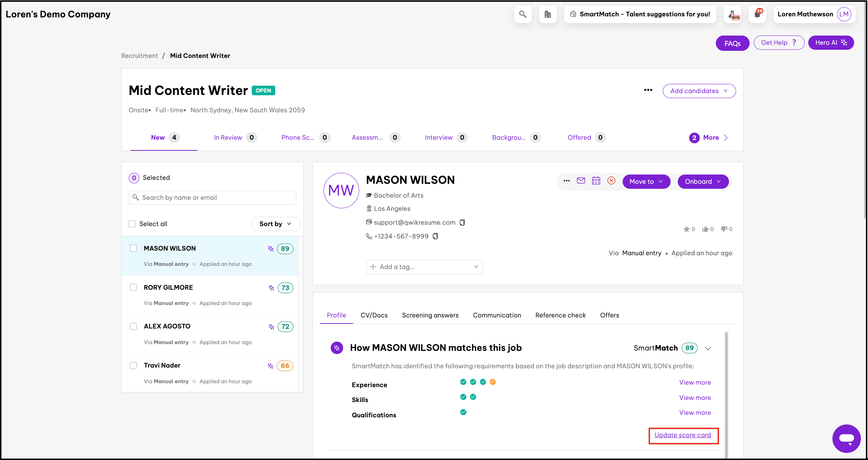
Task: Copy email address using copy icon
Action: (462, 223)
